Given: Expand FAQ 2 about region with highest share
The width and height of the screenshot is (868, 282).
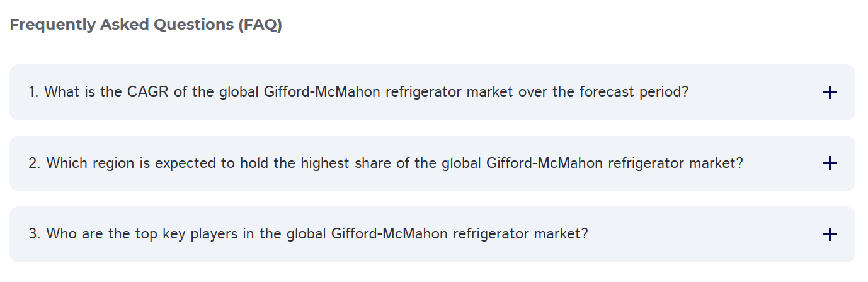Looking at the screenshot, I should point(432,163).
